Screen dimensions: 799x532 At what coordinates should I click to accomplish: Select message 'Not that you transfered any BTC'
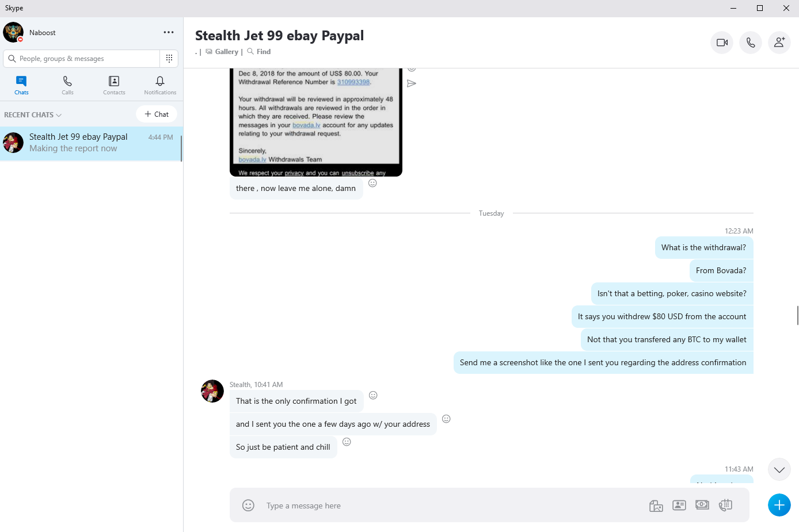(667, 339)
